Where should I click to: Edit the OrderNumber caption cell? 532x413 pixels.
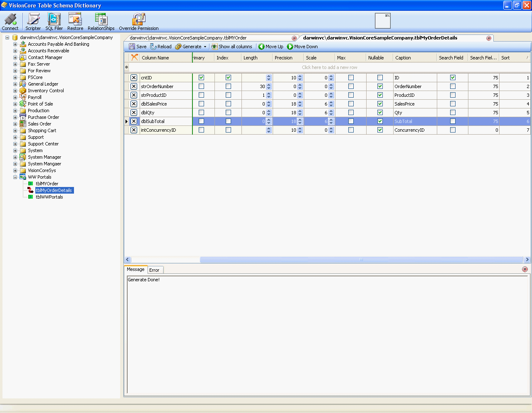coord(415,86)
